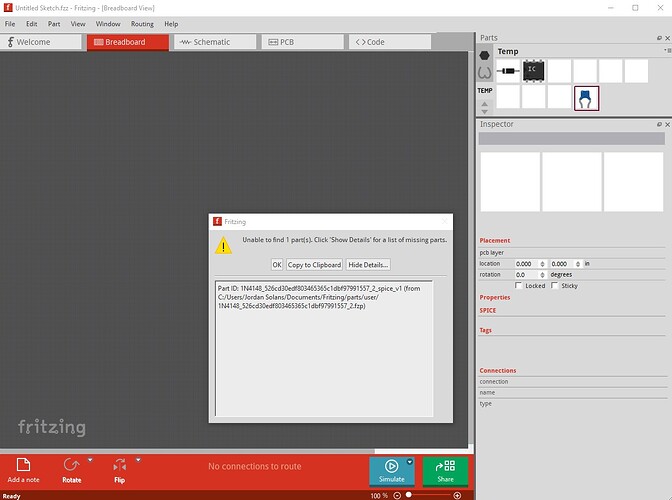Viewport: 672px width, 500px height.
Task: Click the Simulate button
Action: point(391,471)
